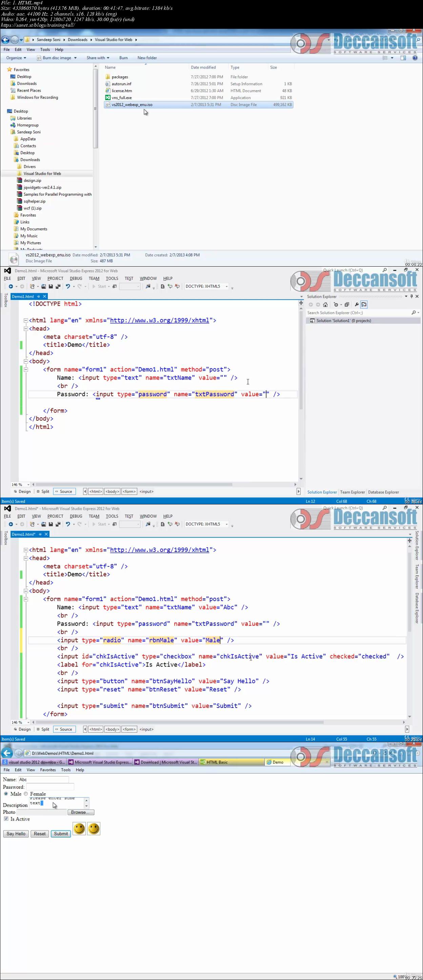This screenshot has height=980, width=423.
Task: Open the HTML Basic browser tab
Action: coord(232,762)
